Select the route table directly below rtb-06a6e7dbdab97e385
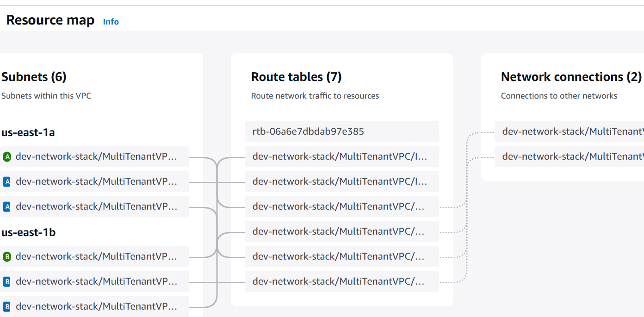 342,156
